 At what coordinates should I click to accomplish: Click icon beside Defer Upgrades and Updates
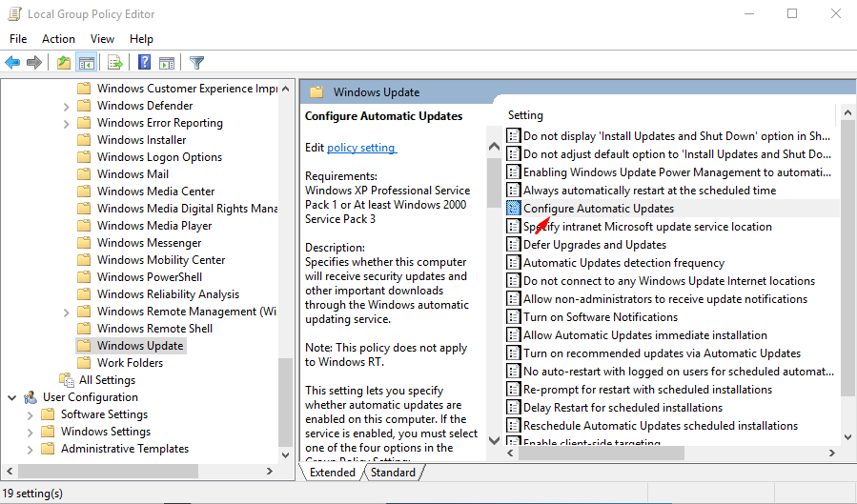(x=513, y=244)
